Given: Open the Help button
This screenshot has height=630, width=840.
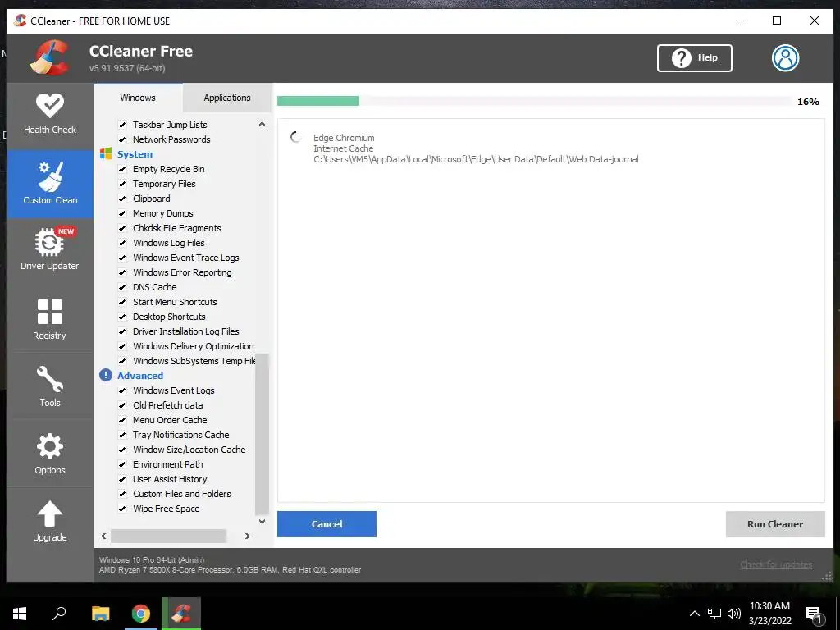Looking at the screenshot, I should click(x=694, y=58).
